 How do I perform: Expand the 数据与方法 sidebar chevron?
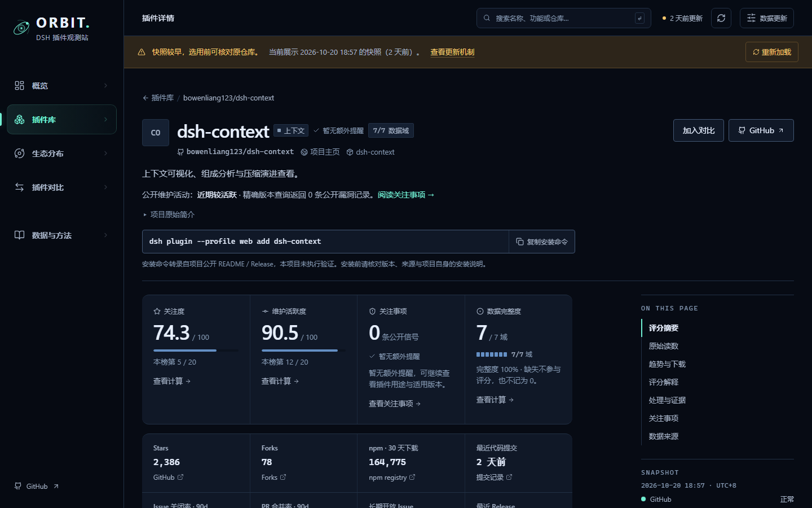click(105, 235)
